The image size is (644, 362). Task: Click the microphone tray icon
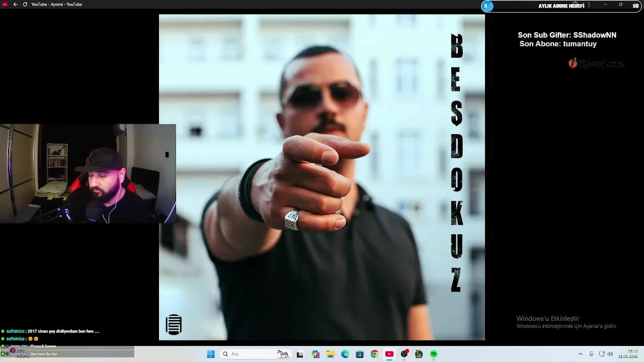coord(591,354)
